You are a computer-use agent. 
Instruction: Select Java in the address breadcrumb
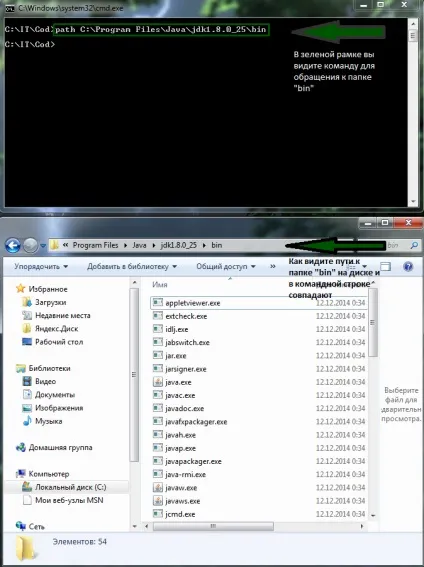click(139, 245)
